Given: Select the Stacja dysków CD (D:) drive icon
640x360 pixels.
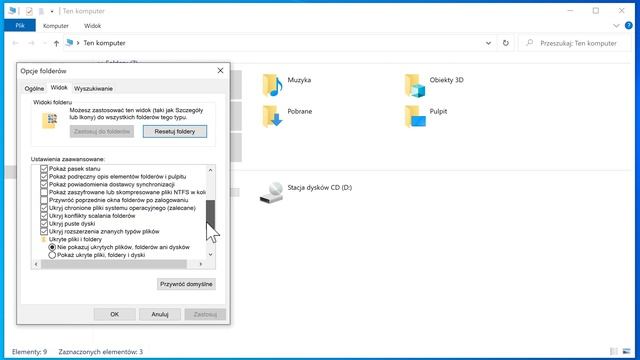Looking at the screenshot, I should click(271, 192).
